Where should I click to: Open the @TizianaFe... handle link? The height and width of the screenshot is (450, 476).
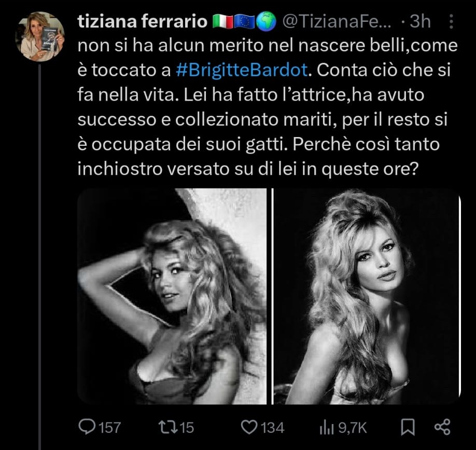pos(340,21)
